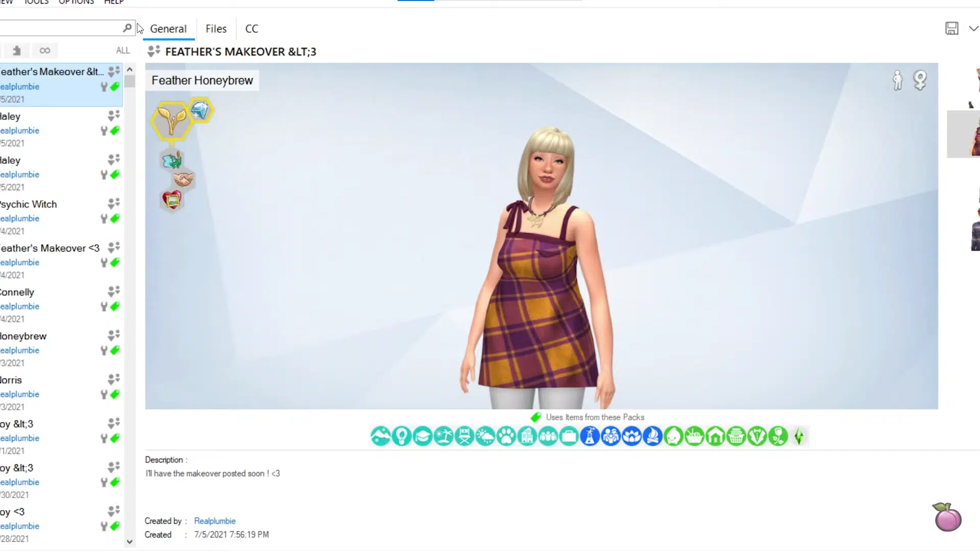
Task: Click the save disk icon
Action: [x=951, y=29]
